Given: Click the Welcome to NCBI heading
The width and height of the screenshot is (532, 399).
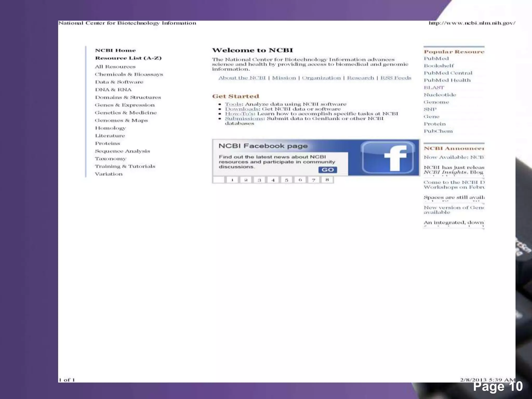Looking at the screenshot, I should tap(252, 50).
